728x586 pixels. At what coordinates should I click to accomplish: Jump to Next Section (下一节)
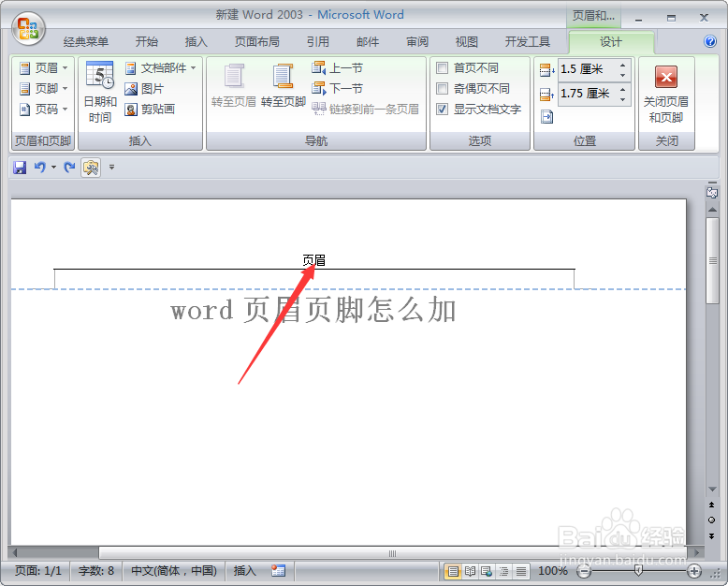pos(337,88)
